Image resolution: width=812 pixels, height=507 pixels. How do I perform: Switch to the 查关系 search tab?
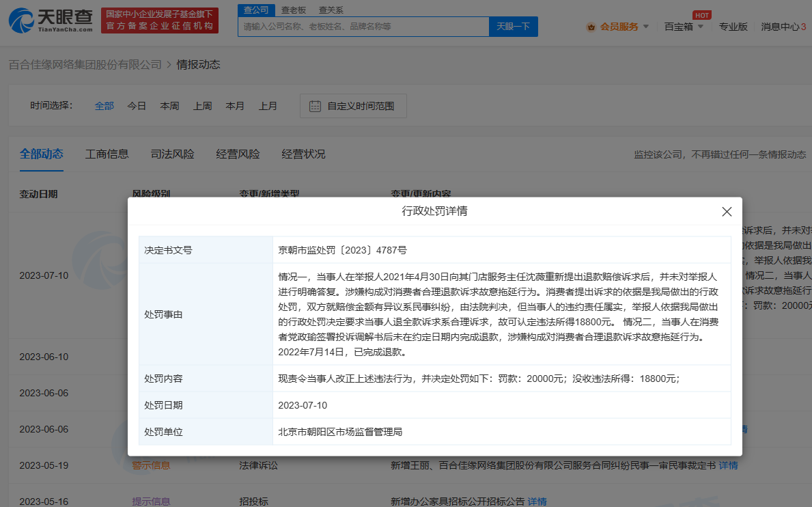click(331, 10)
